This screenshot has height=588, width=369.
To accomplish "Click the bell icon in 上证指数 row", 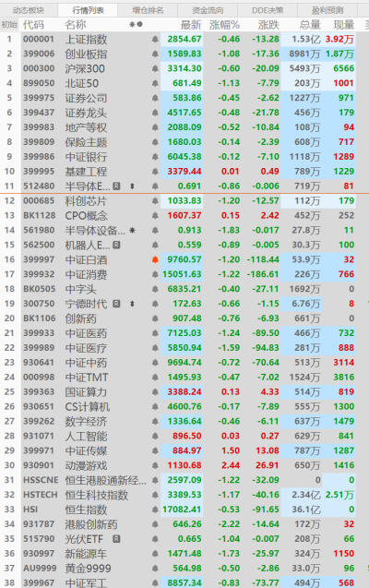I will point(155,39).
